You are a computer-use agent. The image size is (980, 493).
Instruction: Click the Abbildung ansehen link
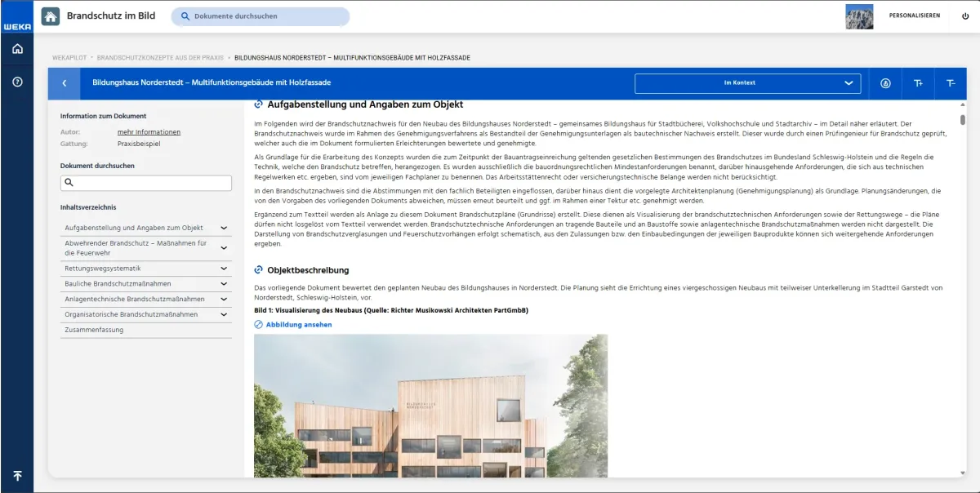(299, 325)
